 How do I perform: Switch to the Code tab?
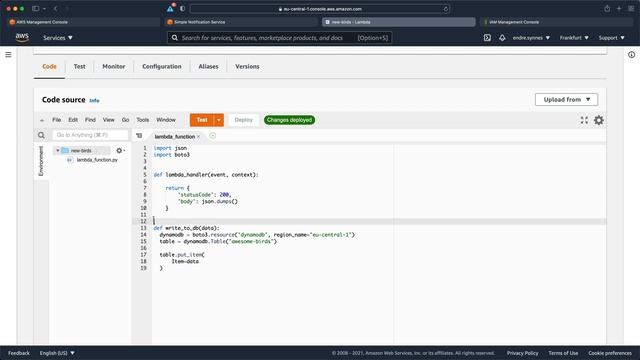pos(49,66)
